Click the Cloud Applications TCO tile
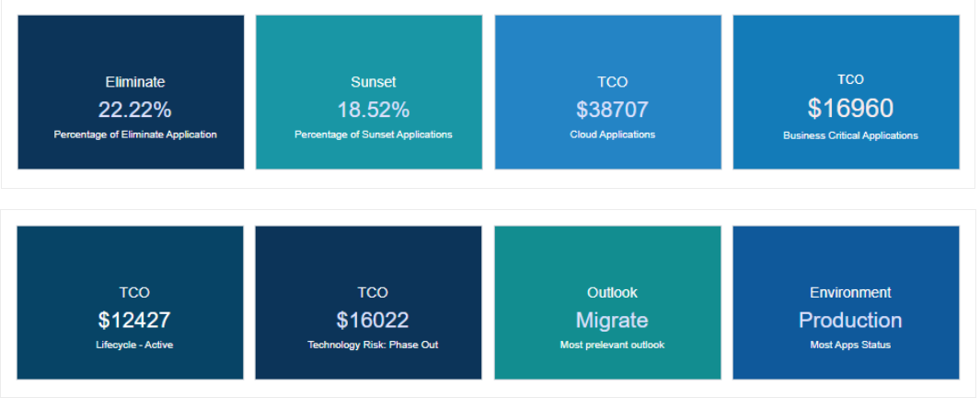Screen dimensions: 980x398 (608, 92)
